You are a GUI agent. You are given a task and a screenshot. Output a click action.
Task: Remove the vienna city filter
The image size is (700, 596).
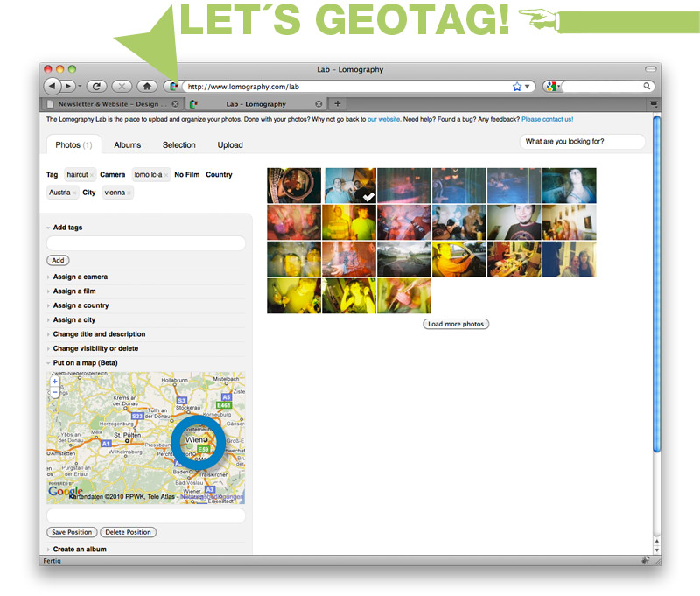[x=129, y=193]
